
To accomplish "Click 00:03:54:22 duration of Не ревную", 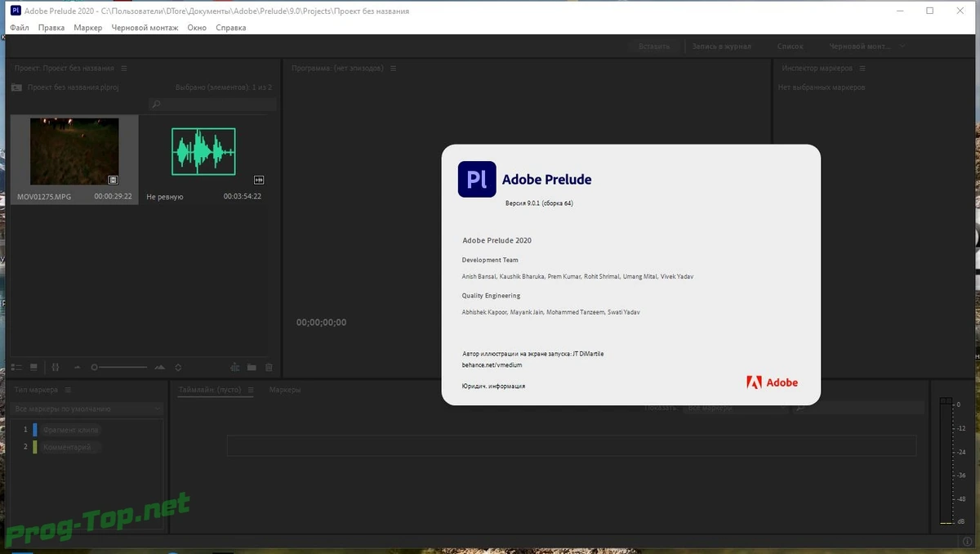I will [x=243, y=196].
